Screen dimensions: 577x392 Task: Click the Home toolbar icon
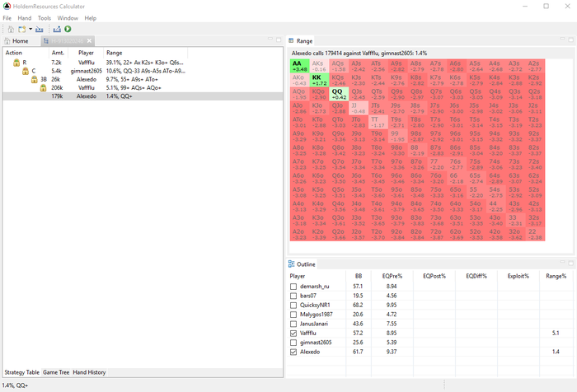[x=11, y=29]
